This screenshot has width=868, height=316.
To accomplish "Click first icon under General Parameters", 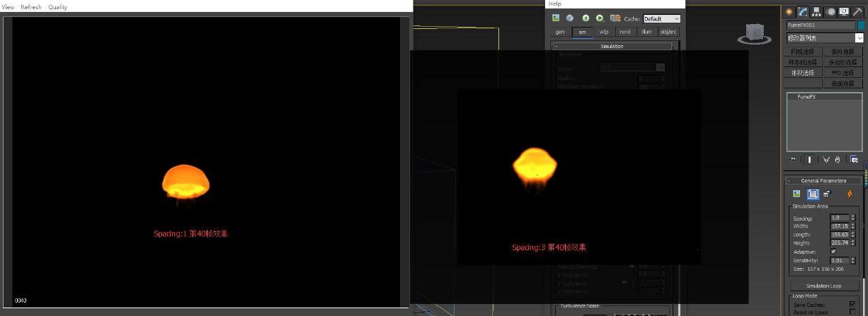I will 796,194.
